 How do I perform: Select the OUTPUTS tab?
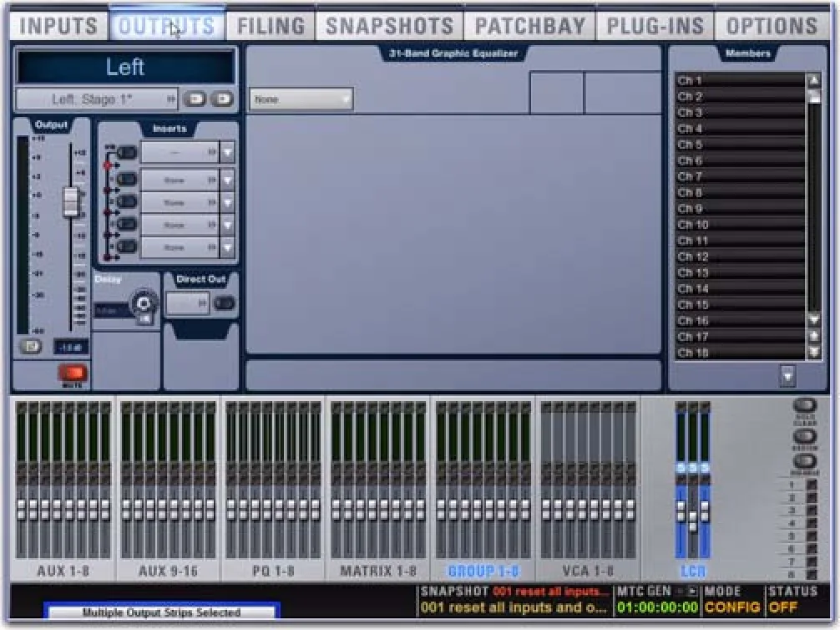167,26
